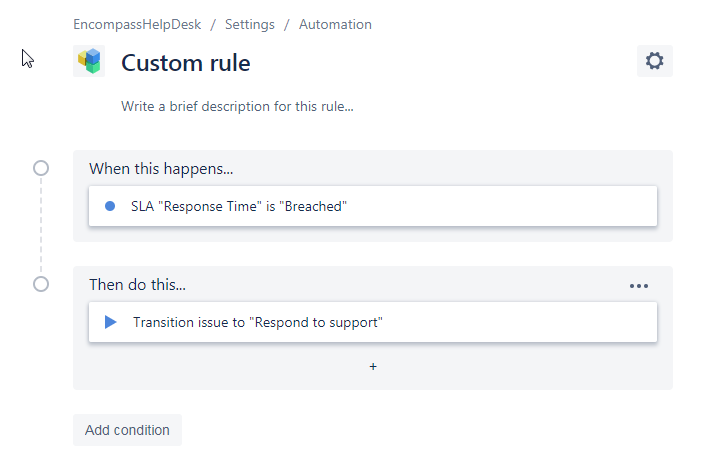Click the slash separator after EncompassHelpDesk

[x=212, y=24]
